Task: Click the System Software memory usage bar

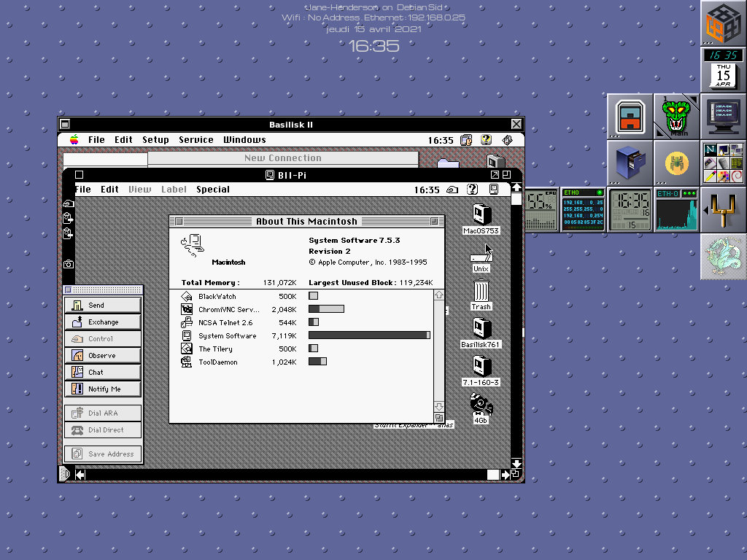Action: (x=369, y=335)
